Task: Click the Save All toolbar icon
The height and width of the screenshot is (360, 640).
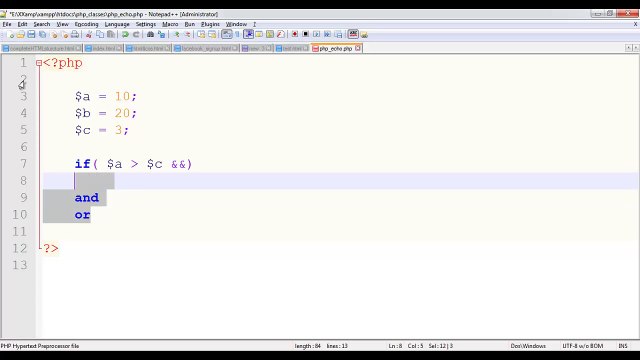Action: 42,35
